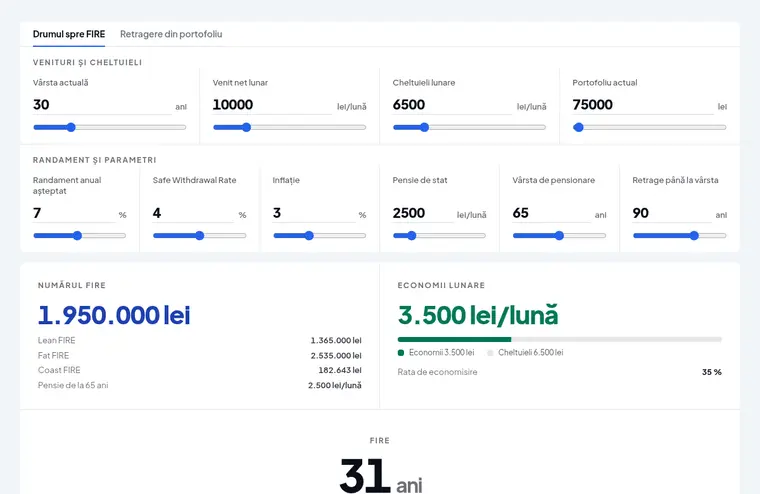Click the Cheltuieli lunare slider handle

(x=425, y=127)
